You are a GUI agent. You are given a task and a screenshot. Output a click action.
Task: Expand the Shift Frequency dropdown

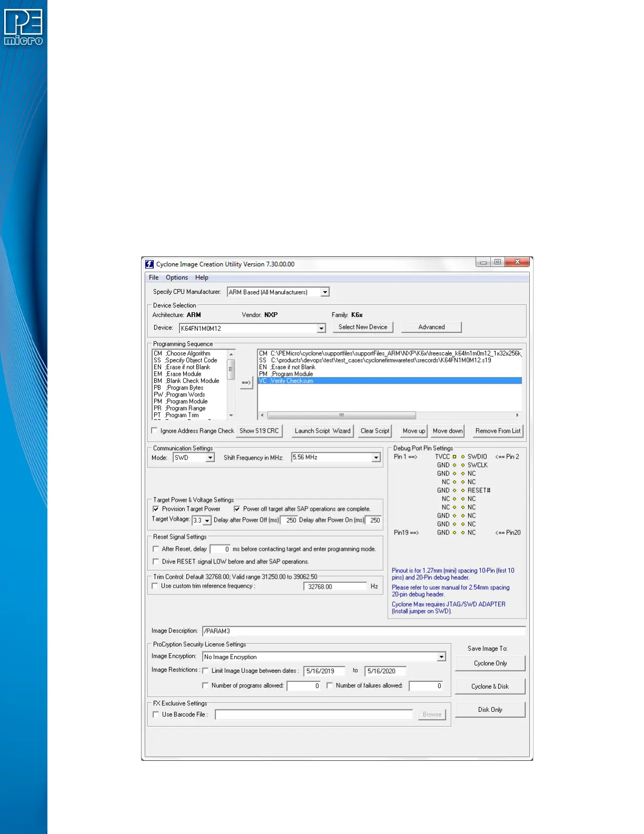pos(376,458)
